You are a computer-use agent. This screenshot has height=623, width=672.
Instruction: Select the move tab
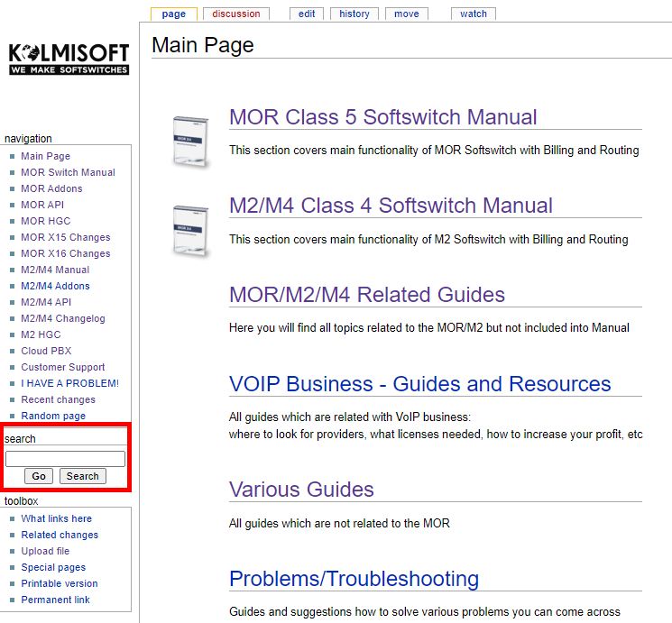(406, 14)
